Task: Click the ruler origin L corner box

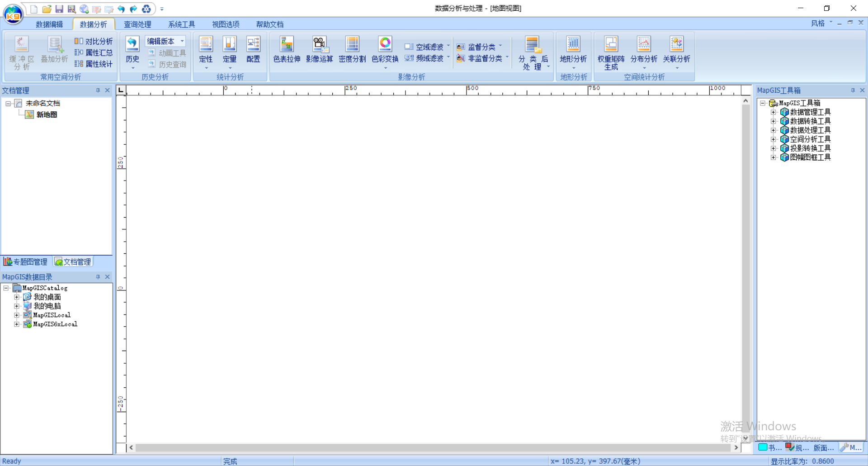Action: coord(121,90)
